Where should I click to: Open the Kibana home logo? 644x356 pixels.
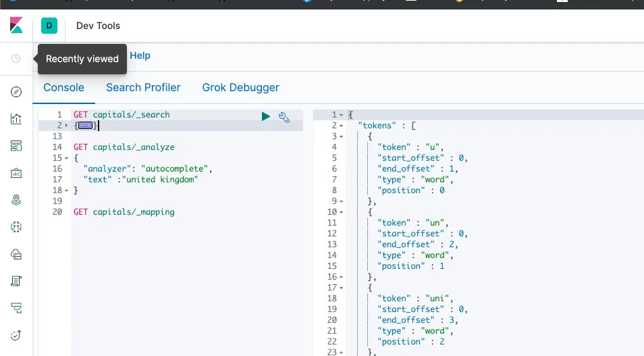16,26
